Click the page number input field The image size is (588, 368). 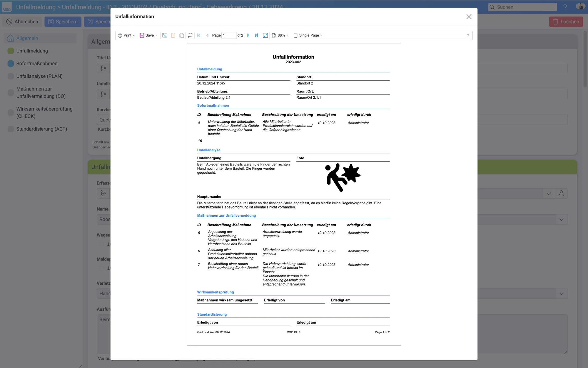pos(229,35)
